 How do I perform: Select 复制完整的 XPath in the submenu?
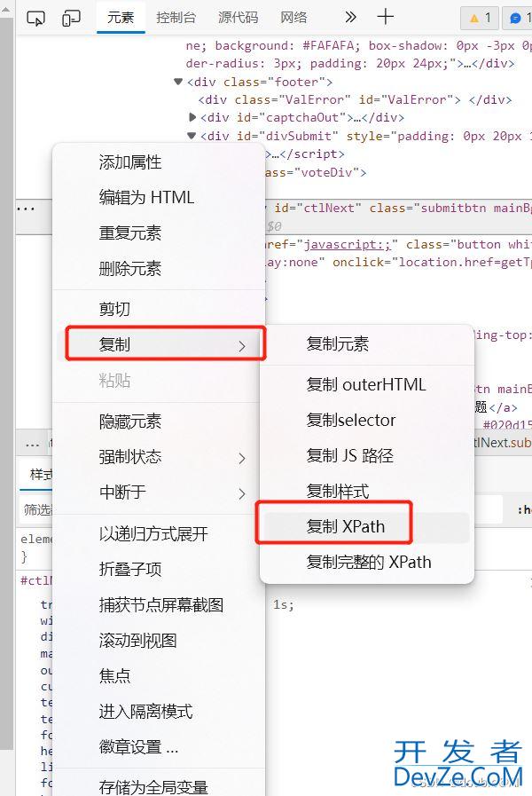tap(367, 563)
